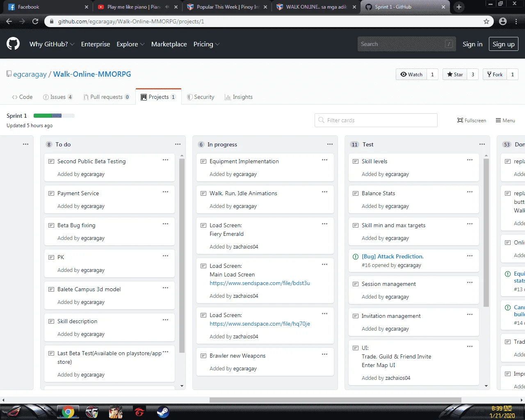Open options for Invitation management card
The height and width of the screenshot is (420, 525).
[470, 315]
